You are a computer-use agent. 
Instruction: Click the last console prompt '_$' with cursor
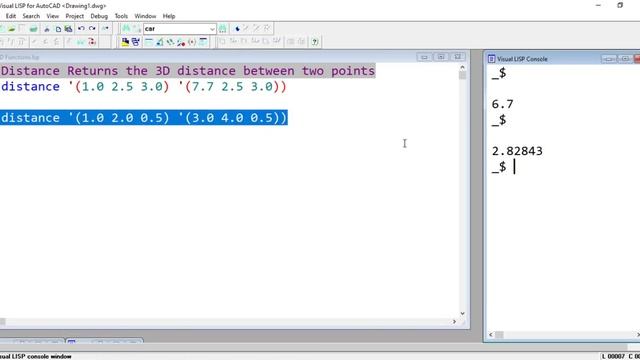(499, 167)
